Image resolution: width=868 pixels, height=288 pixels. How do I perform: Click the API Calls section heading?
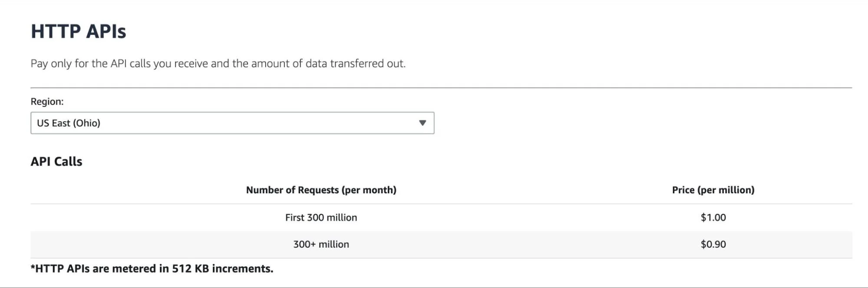click(57, 162)
